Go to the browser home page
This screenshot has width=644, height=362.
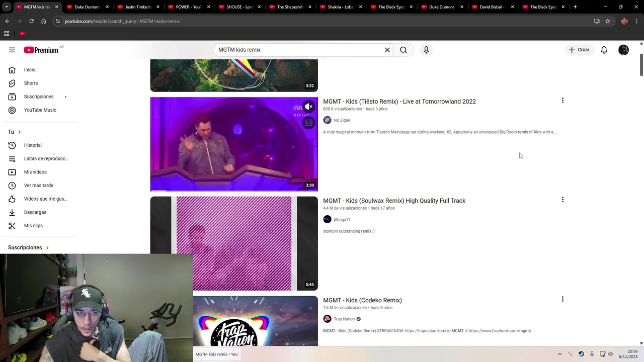43,21
